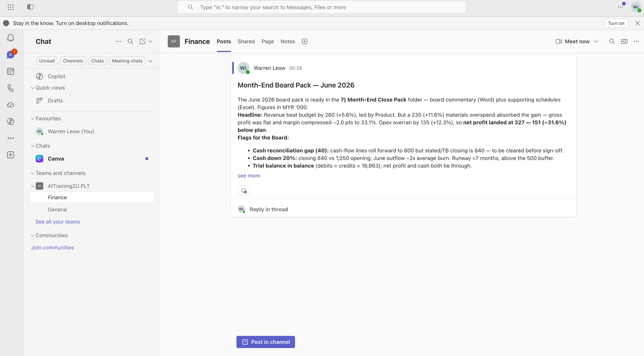Image resolution: width=644 pixels, height=356 pixels.
Task: Toggle the Meeting chats filter chip
Action: (x=127, y=61)
